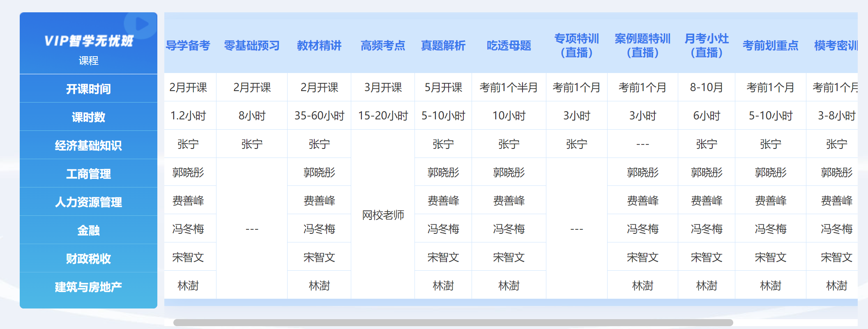Click 冯冬梅 in the 吃透母题 column
This screenshot has width=868, height=329.
[x=509, y=229]
